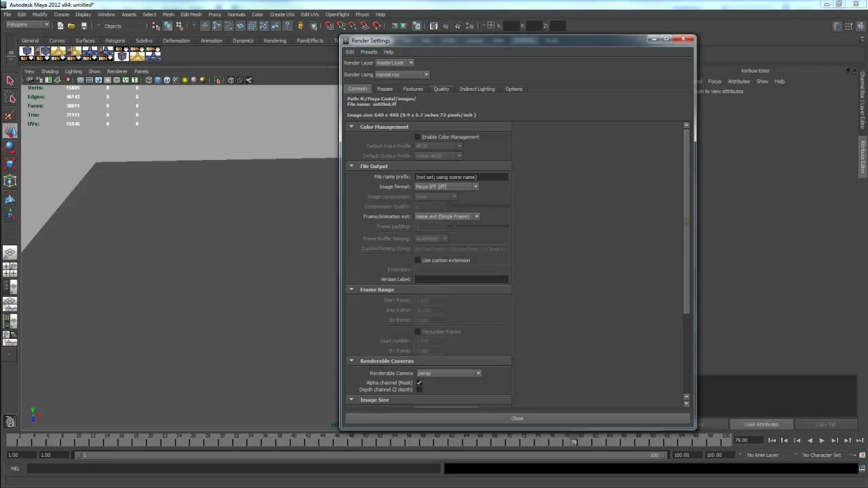Go to start of playback range
Image resolution: width=868 pixels, height=488 pixels.
[x=772, y=441]
